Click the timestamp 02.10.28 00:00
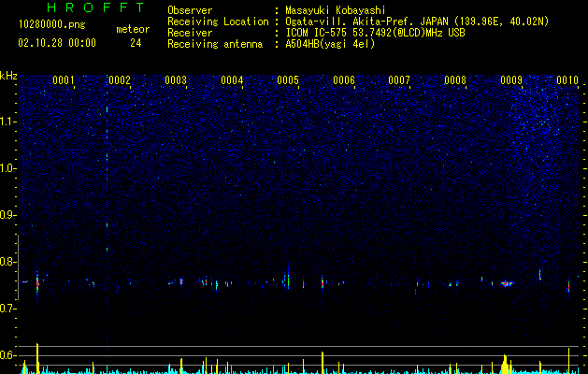Screen dimensions: 588x374 click(x=57, y=43)
